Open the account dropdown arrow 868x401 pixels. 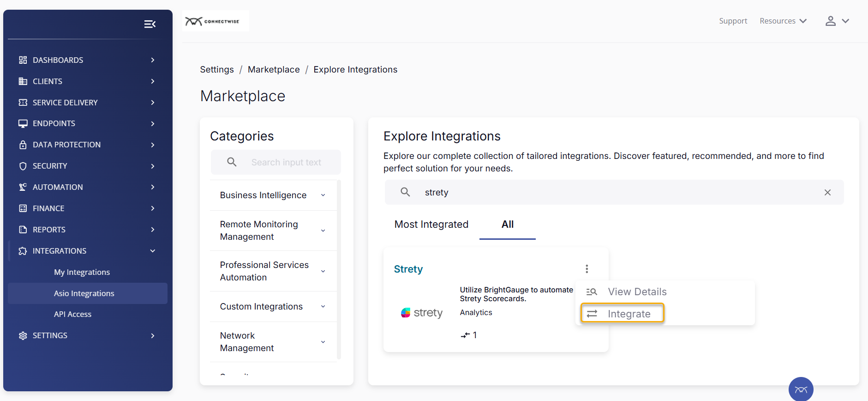tap(845, 21)
